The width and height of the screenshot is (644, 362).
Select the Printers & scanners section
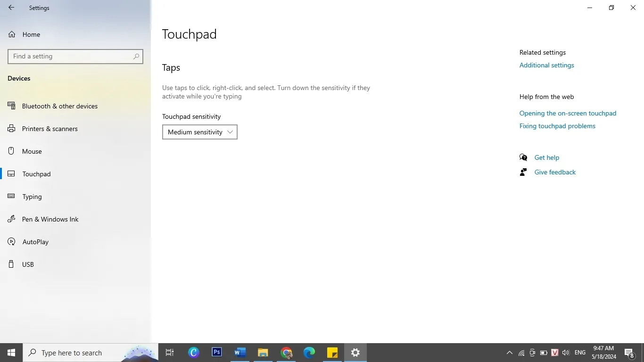click(50, 129)
